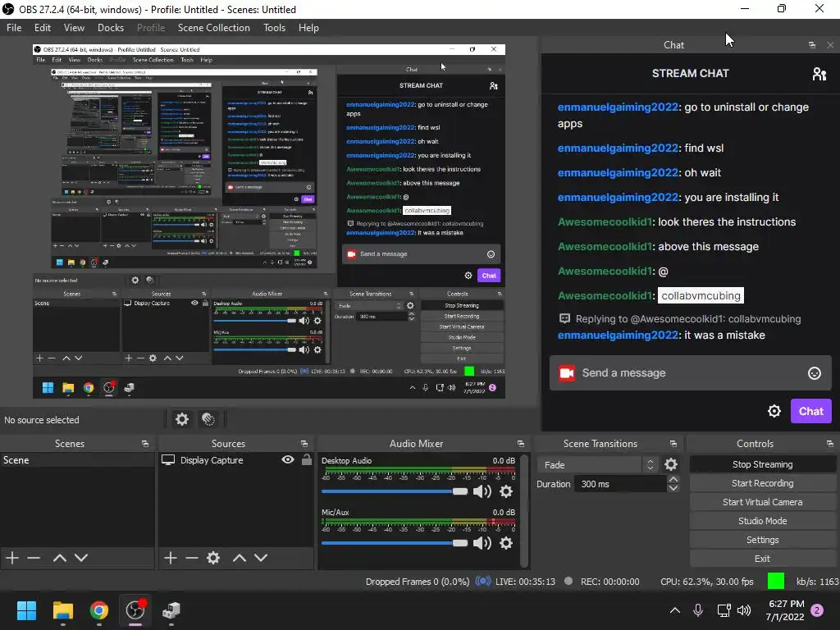Click collabvmcubing highlighted mention

pos(701,295)
